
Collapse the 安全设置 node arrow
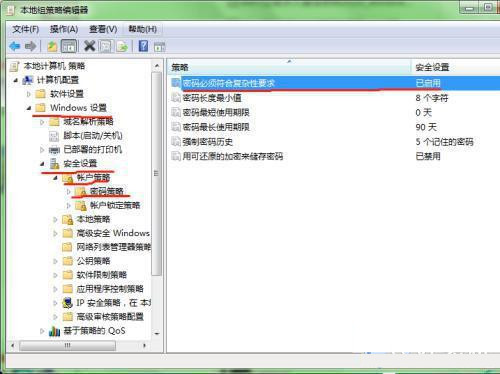click(42, 164)
